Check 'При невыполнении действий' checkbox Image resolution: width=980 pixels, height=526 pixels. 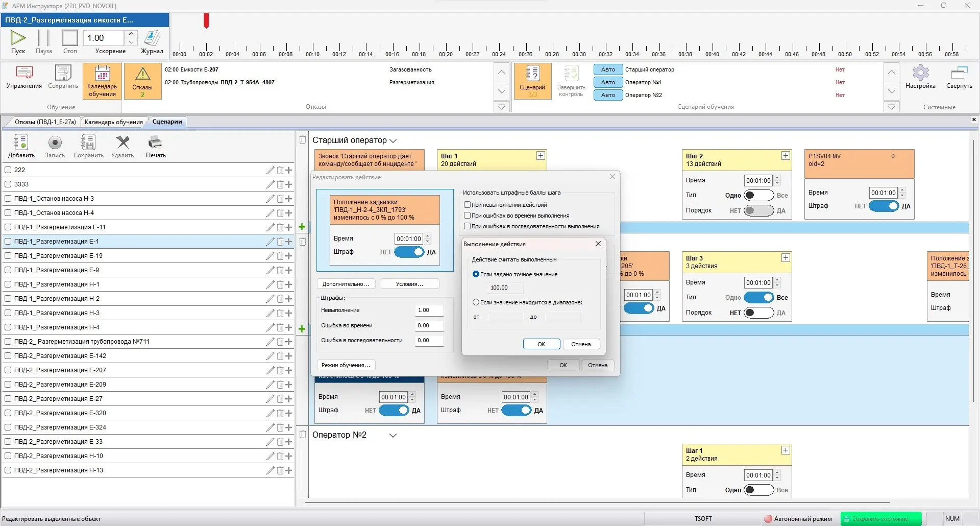pyautogui.click(x=467, y=205)
